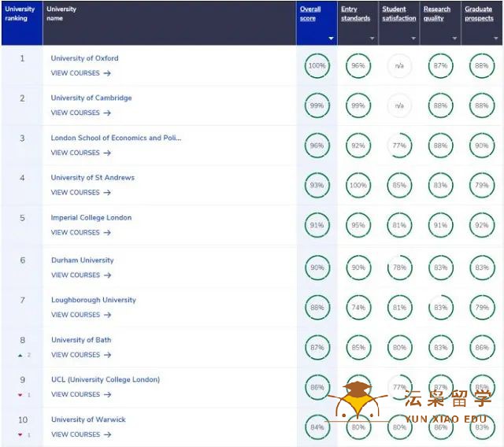Screen dimensions: 504x447
Task: Click St Andrews' 93% overall score circle
Action: point(317,185)
